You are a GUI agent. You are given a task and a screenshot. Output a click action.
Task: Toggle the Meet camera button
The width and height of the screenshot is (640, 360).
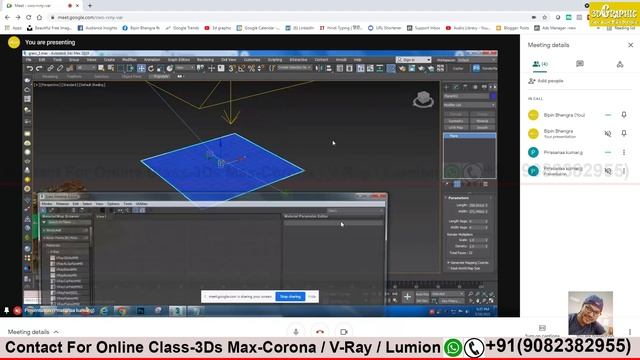[344, 332]
